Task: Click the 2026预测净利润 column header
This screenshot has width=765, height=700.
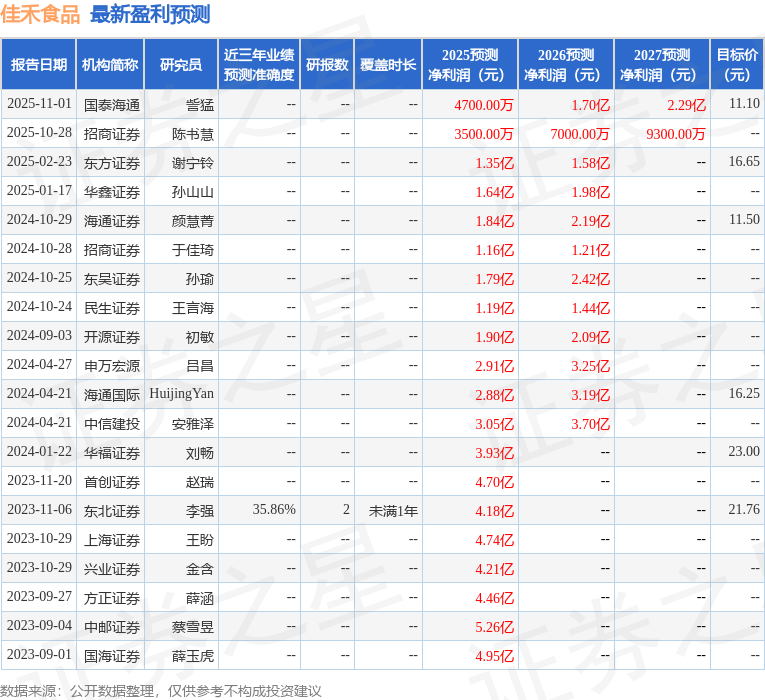Action: coord(566,65)
